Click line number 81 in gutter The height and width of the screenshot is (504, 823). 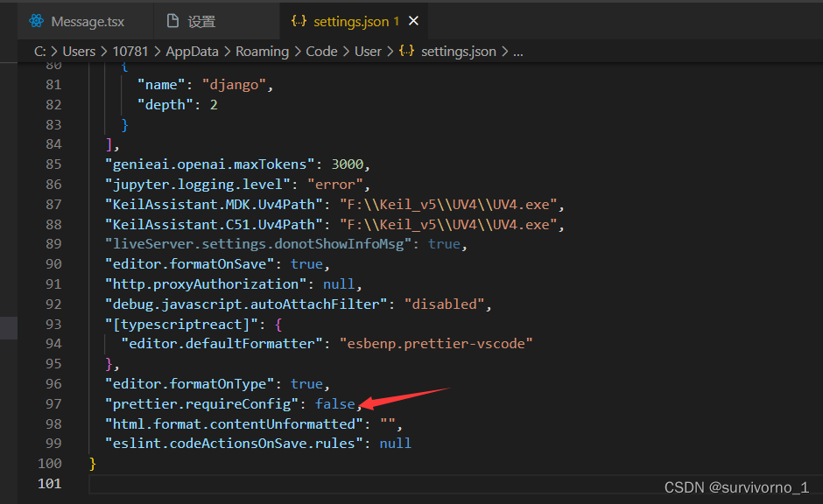click(53, 85)
